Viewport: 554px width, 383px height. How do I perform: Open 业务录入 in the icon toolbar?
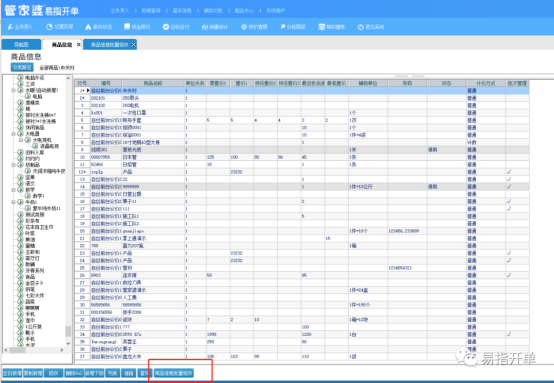[x=20, y=27]
